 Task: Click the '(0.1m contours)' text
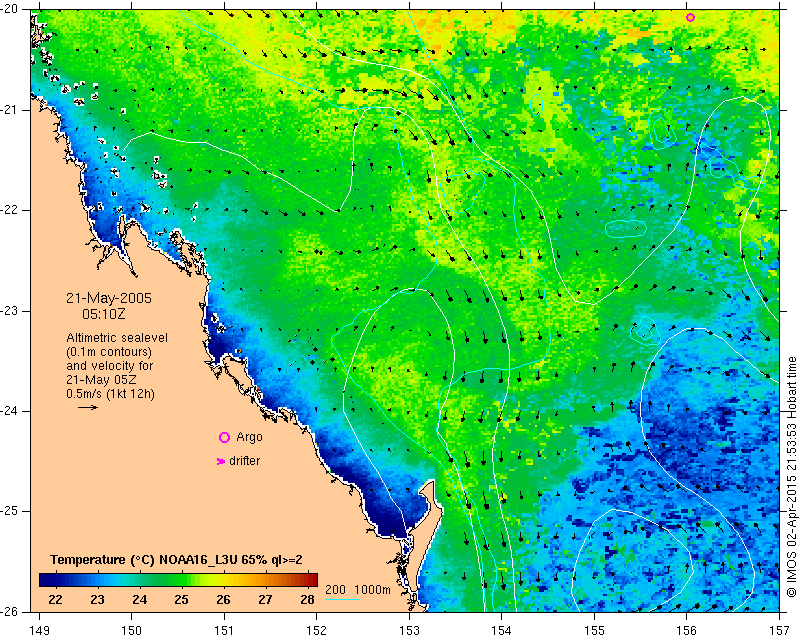tap(109, 352)
